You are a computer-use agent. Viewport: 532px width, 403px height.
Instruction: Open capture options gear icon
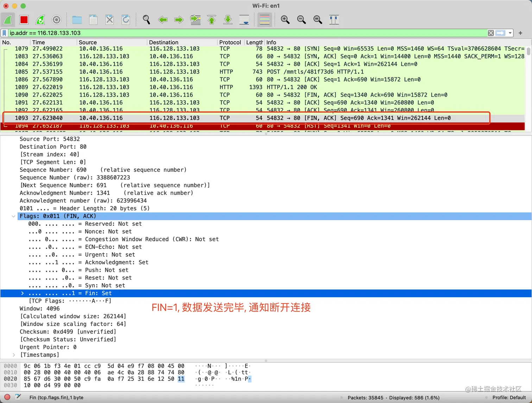coord(57,20)
